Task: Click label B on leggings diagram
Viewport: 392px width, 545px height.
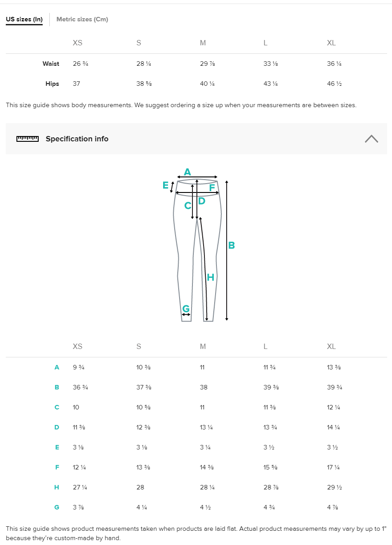Action: 232,245
